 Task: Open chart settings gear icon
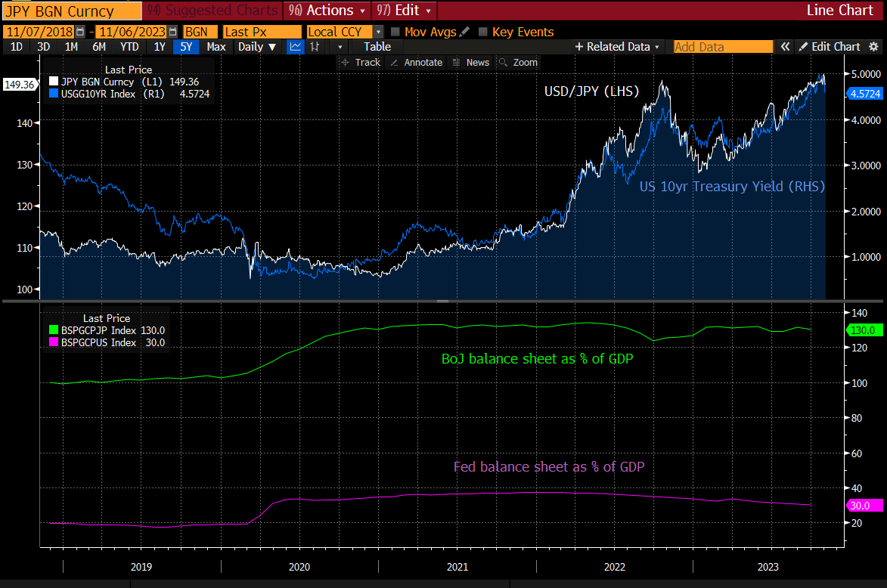coord(873,47)
